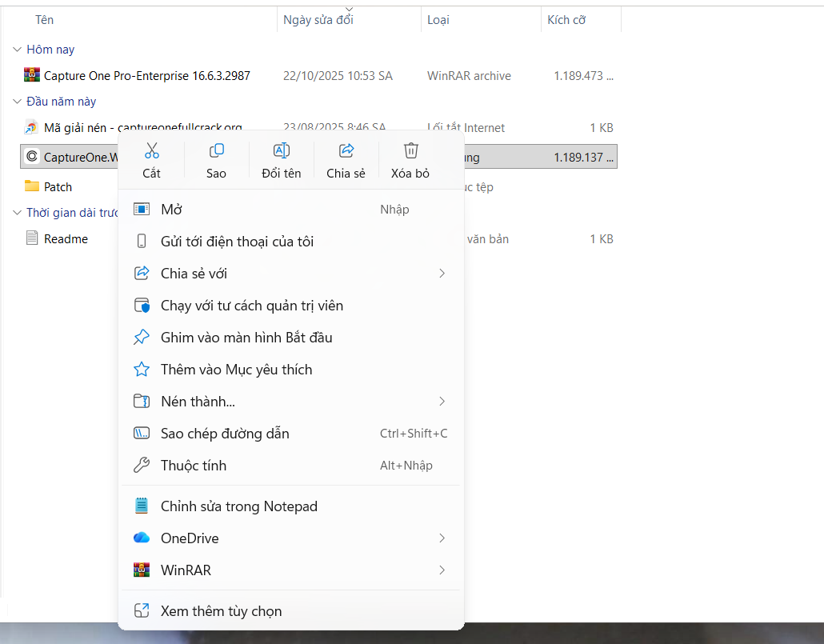Choose Sao chép đường dẫn
This screenshot has height=644, width=824.
click(225, 434)
